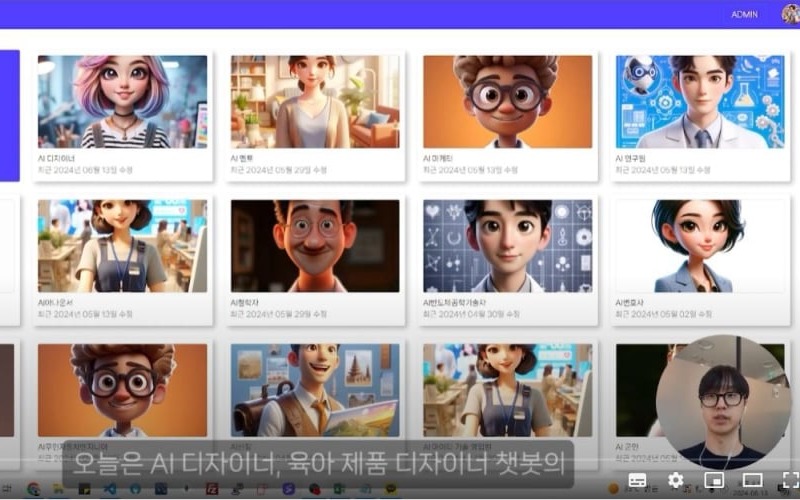Click the ADMIN label in header
Viewport: 800px width, 500px height.
click(744, 14)
